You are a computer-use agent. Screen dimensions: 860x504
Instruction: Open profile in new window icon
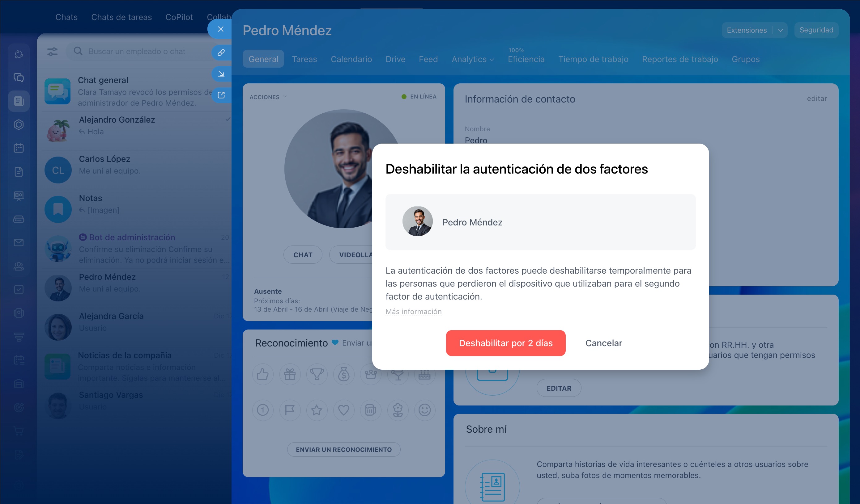pyautogui.click(x=221, y=95)
